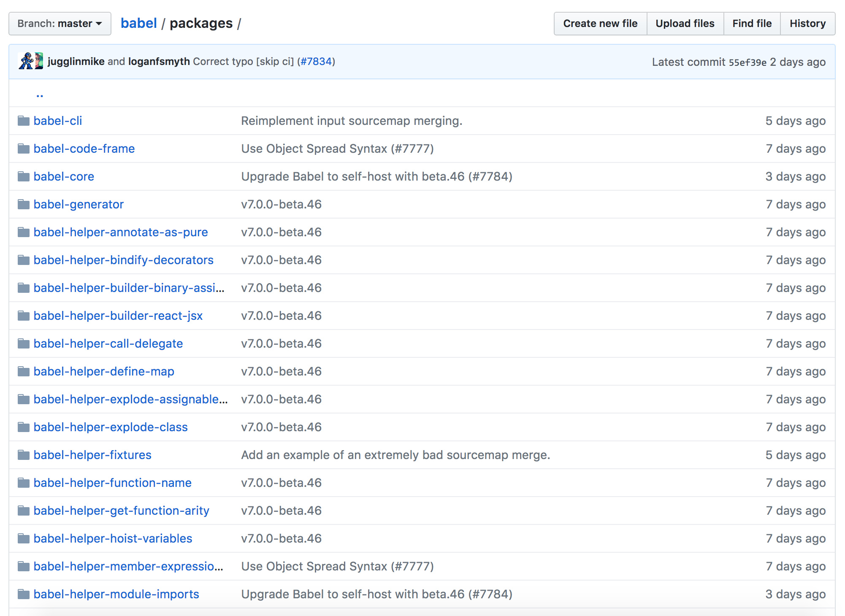Click the Find file button
This screenshot has width=845, height=616.
752,24
